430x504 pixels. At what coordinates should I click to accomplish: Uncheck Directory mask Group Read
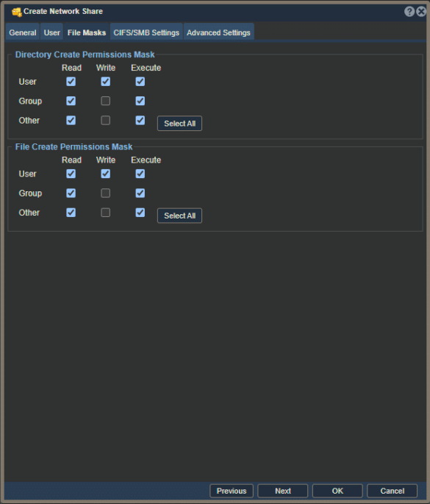[x=71, y=101]
